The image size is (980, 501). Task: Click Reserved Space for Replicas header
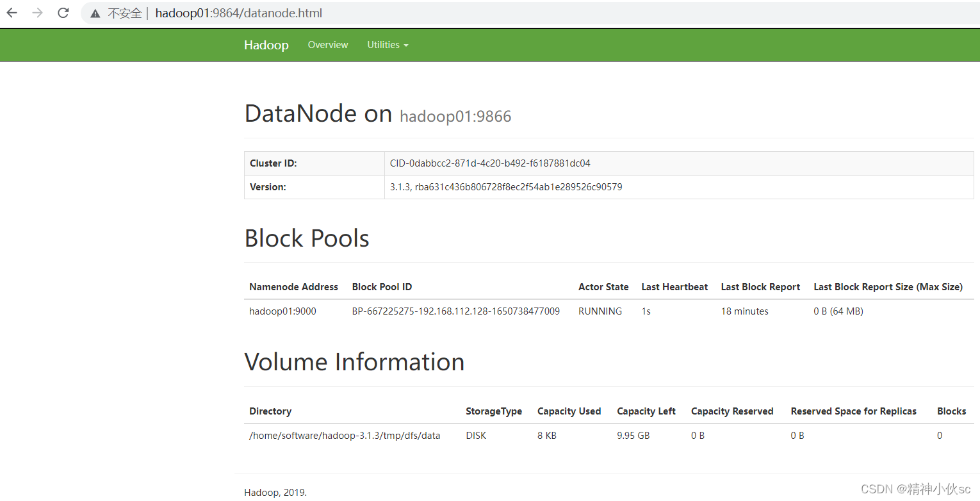(x=854, y=411)
